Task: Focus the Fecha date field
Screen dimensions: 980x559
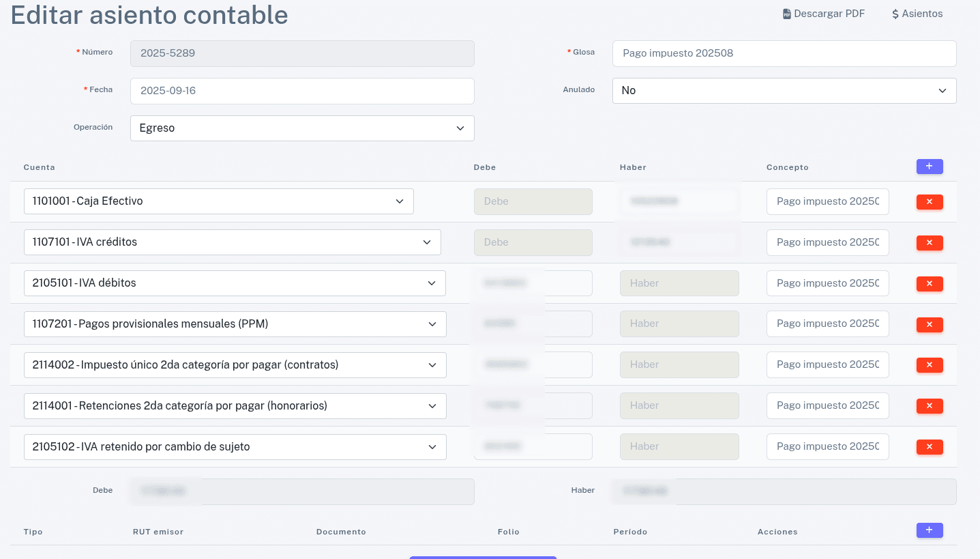Action: [x=301, y=91]
